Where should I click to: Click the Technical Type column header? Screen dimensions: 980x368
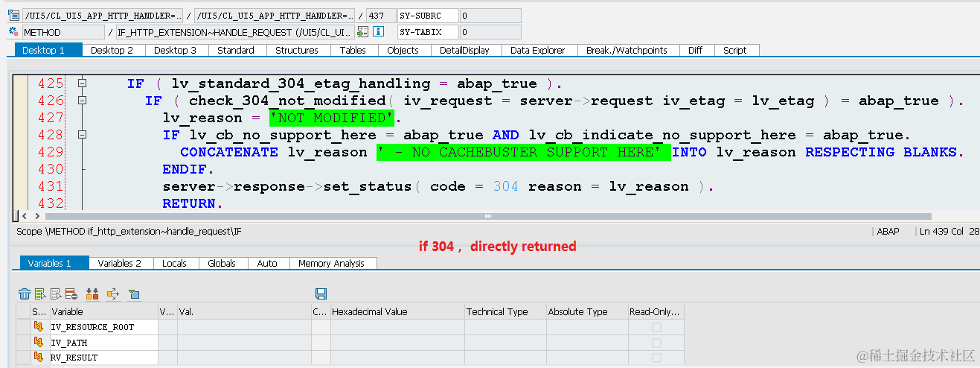pos(505,311)
